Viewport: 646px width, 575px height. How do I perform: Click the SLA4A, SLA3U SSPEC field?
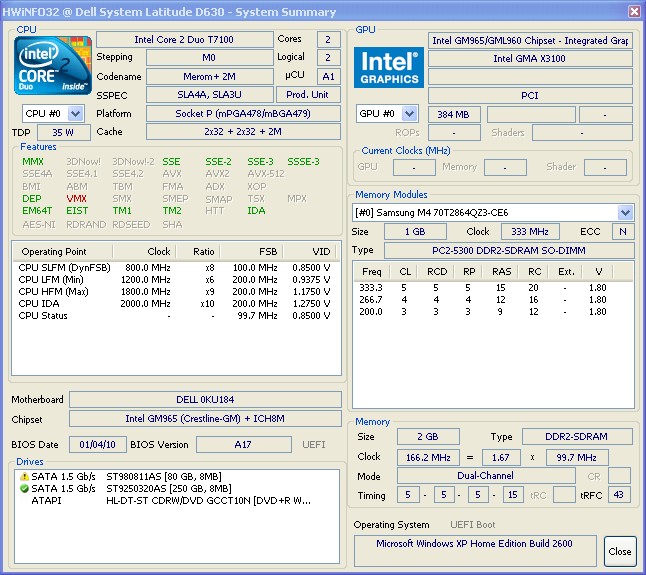(209, 95)
